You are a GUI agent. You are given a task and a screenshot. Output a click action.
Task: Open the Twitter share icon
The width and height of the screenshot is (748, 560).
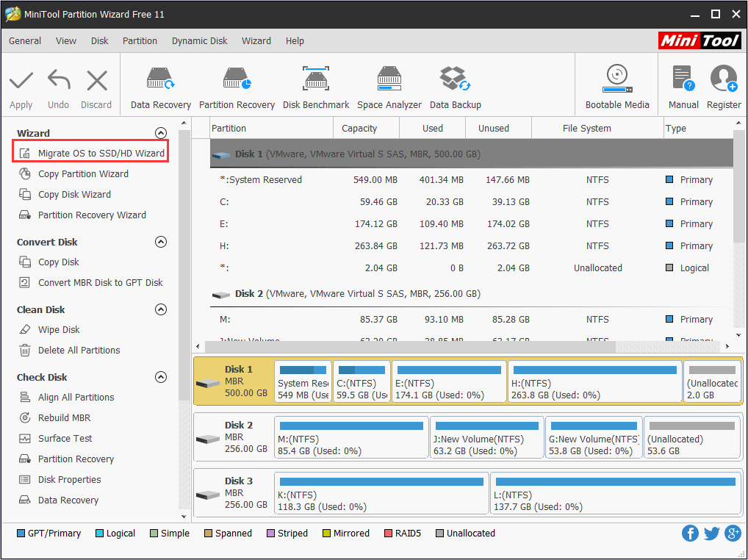711,534
